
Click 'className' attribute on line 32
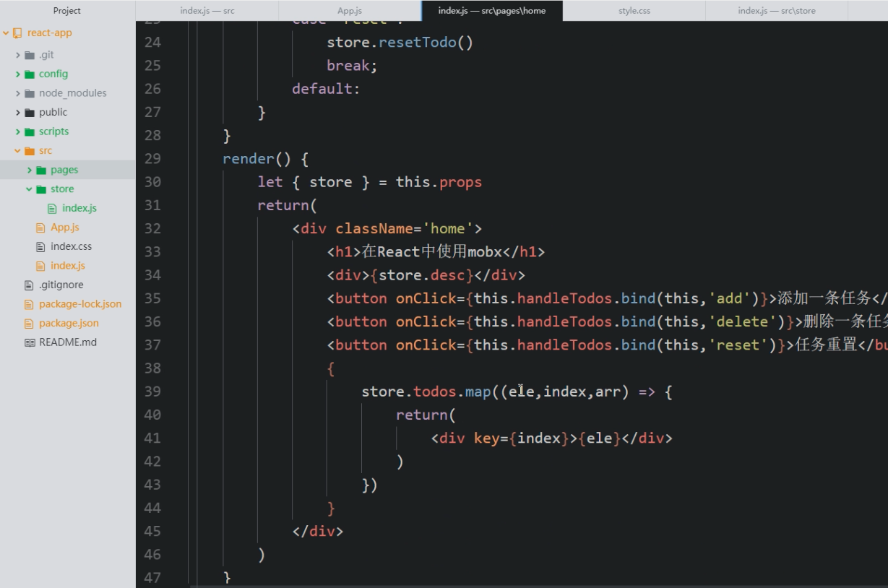pos(374,229)
